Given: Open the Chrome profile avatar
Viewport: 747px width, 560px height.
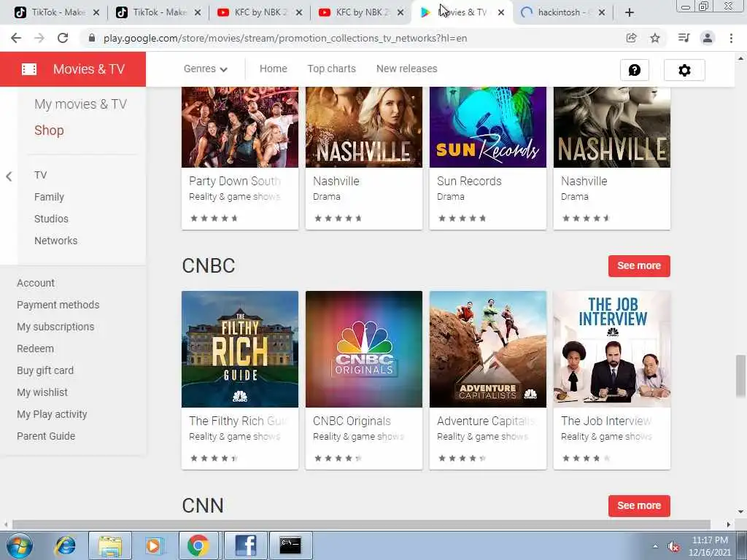Looking at the screenshot, I should 708,38.
